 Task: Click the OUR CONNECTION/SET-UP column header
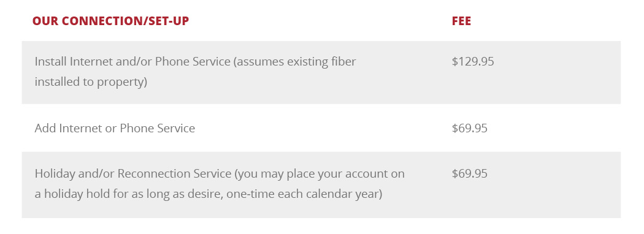(110, 21)
